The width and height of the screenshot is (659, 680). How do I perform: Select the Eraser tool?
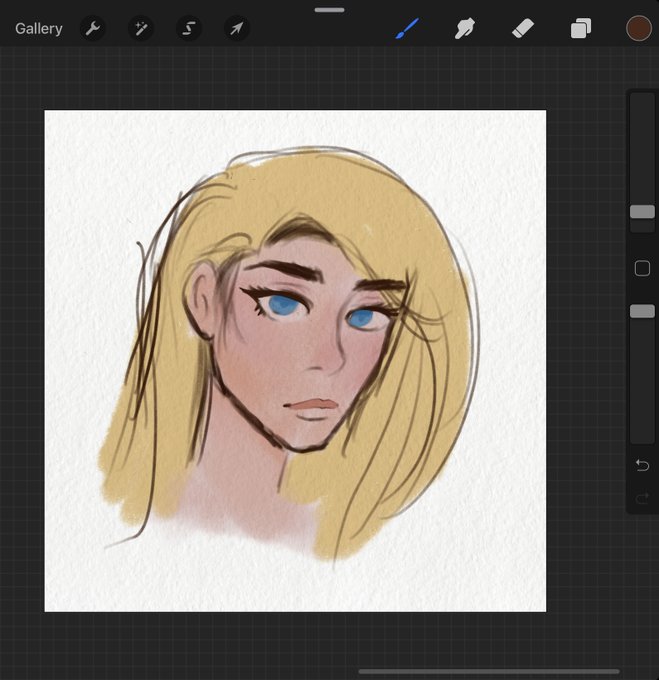pos(523,29)
